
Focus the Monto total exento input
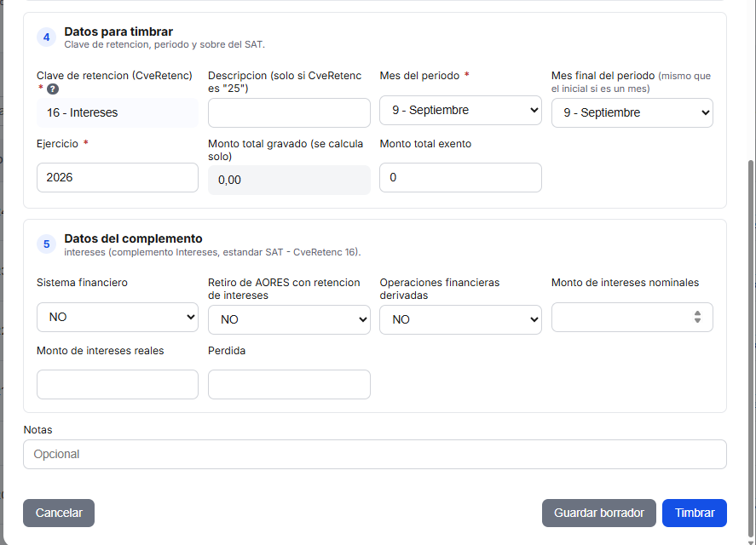(460, 177)
